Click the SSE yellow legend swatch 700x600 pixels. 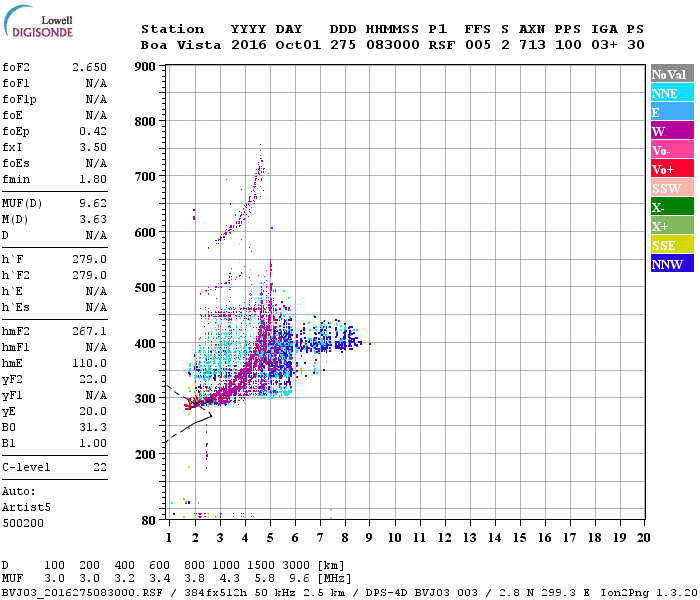point(672,245)
